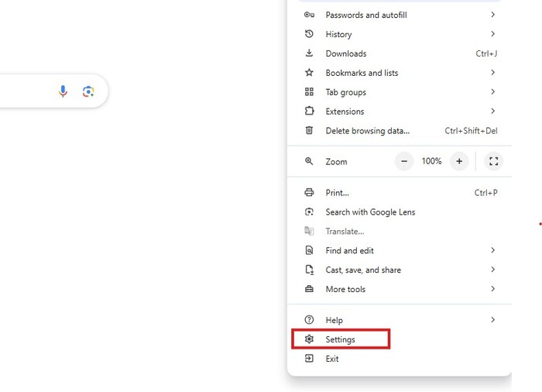The height and width of the screenshot is (392, 542).
Task: Select Delete browsing data... menu item
Action: [400, 130]
